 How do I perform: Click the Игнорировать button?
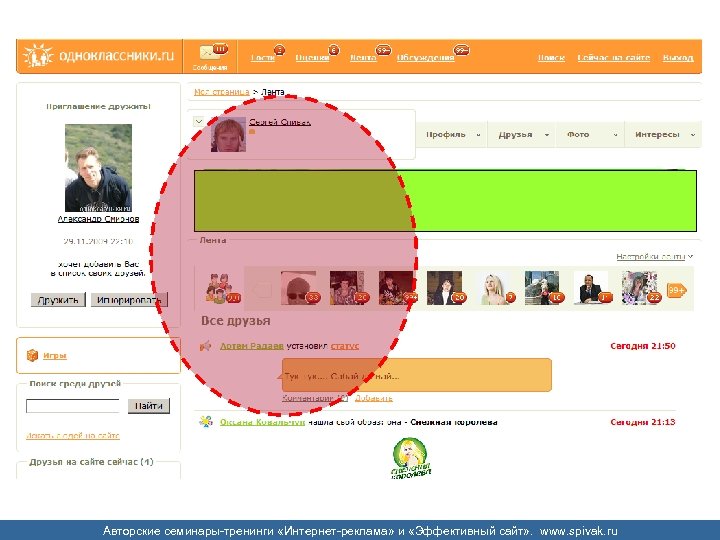pos(129,300)
